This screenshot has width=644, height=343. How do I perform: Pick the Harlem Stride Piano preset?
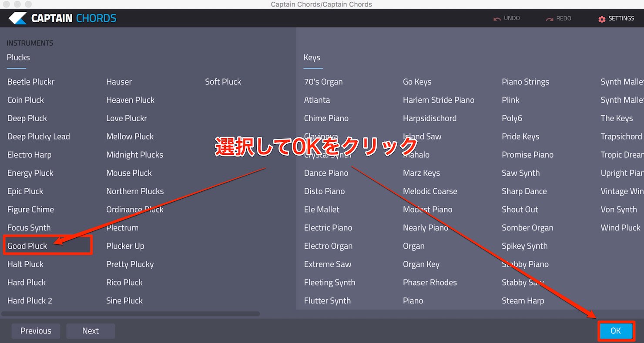[439, 100]
